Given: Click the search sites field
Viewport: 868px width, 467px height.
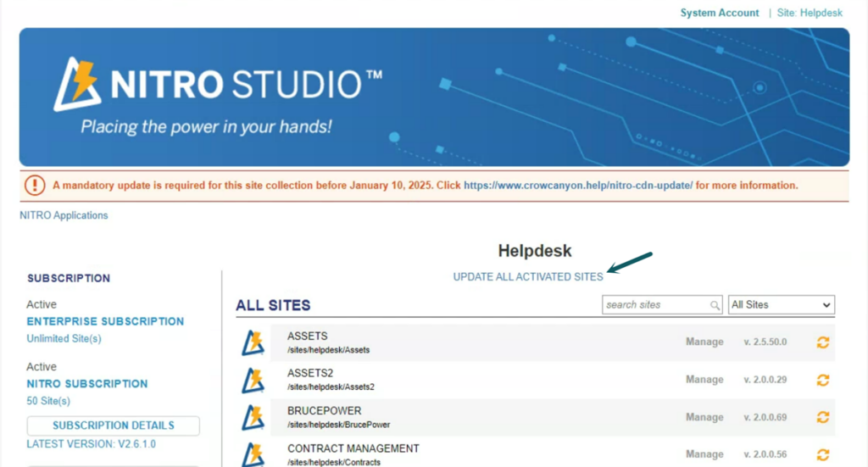Looking at the screenshot, I should (x=662, y=305).
